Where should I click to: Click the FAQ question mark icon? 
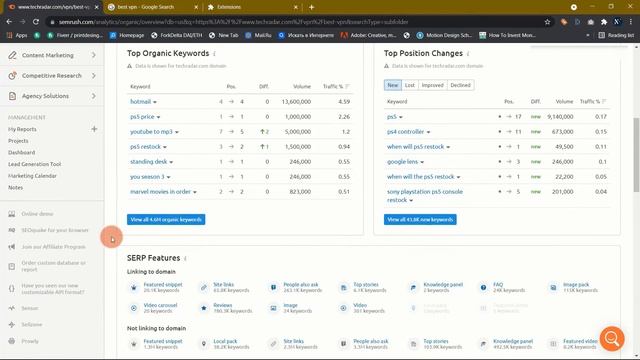483,287
